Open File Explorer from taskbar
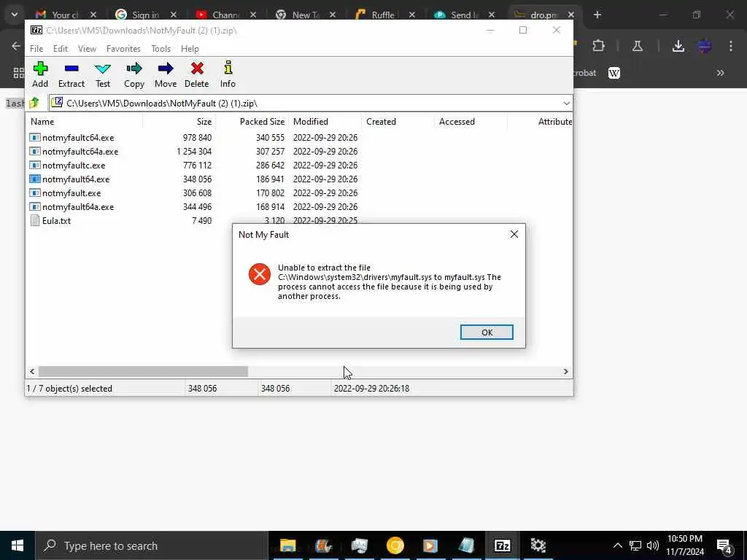The image size is (747, 560). pos(287,545)
